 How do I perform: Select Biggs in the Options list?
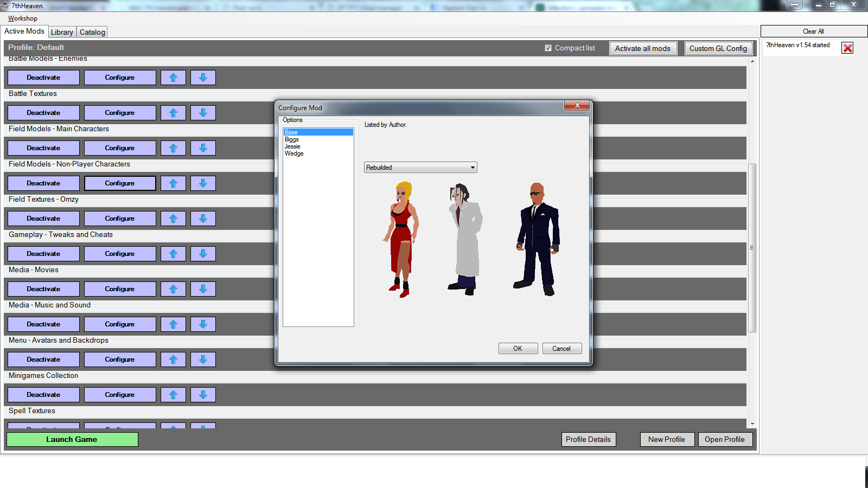(x=318, y=139)
